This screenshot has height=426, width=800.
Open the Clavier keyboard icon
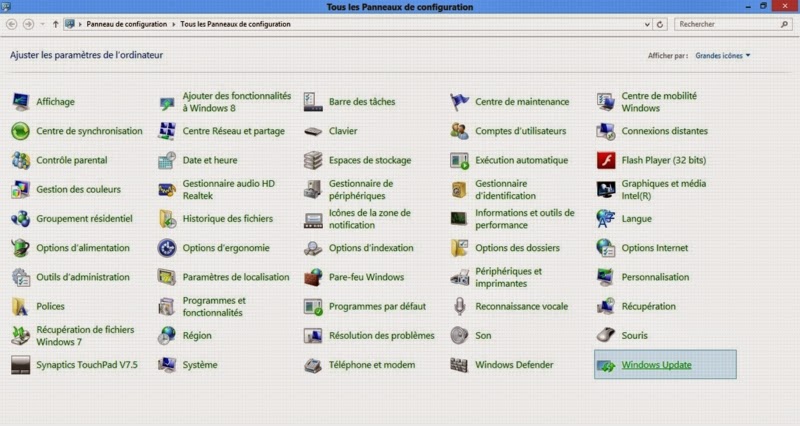(x=313, y=132)
